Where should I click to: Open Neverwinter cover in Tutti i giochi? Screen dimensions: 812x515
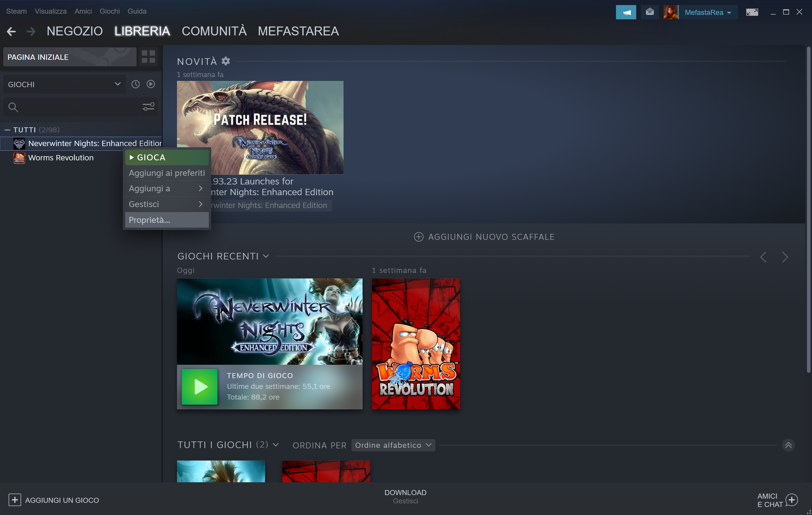(x=221, y=471)
